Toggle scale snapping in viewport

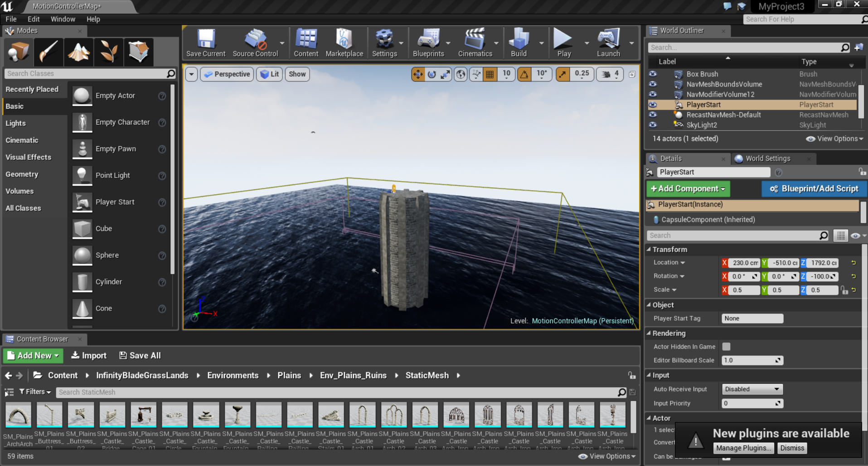pos(563,74)
